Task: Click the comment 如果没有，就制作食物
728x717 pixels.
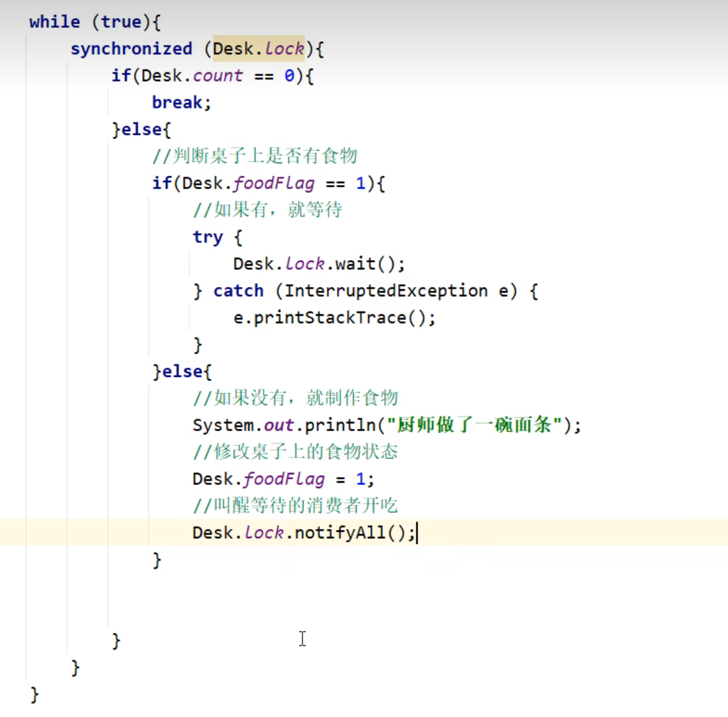Action: pyautogui.click(x=296, y=398)
